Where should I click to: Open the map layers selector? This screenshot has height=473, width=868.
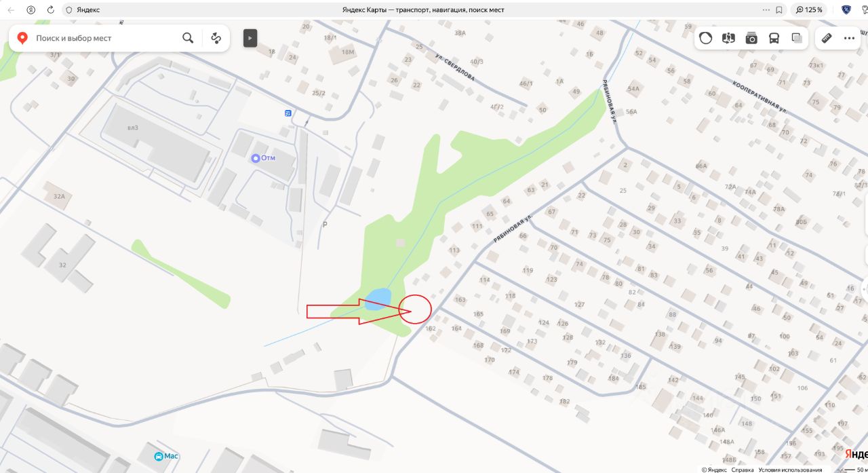(797, 38)
